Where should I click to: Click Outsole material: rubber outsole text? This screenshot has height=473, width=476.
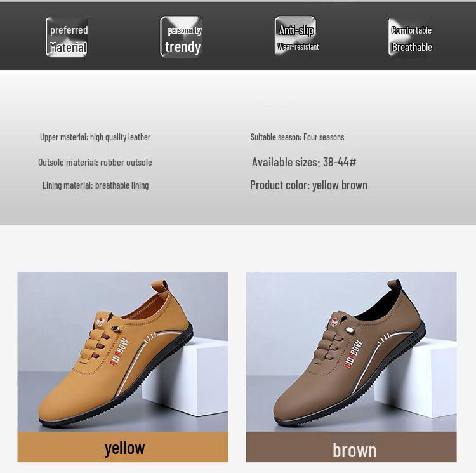coord(95,163)
